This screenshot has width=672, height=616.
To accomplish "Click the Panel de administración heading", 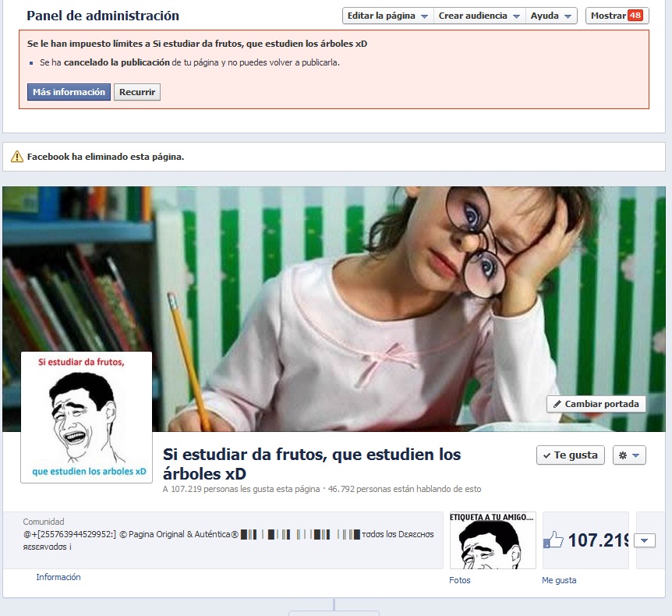I will (103, 16).
